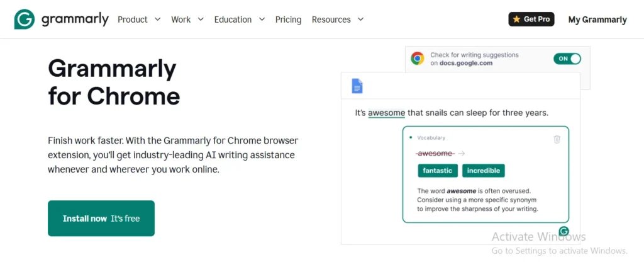Toggle the ON switch for docs.google.com
The width and height of the screenshot is (644, 269).
(567, 59)
